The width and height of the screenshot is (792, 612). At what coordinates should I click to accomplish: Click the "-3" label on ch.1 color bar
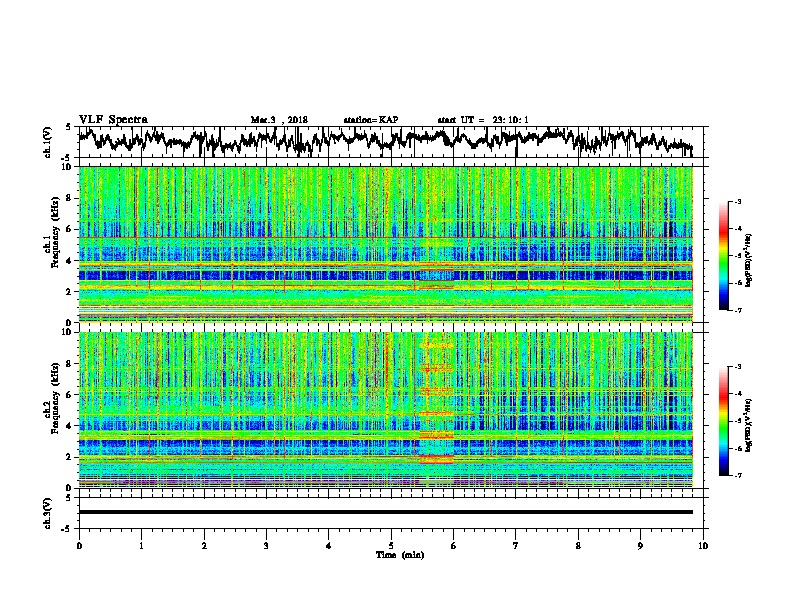coord(738,201)
